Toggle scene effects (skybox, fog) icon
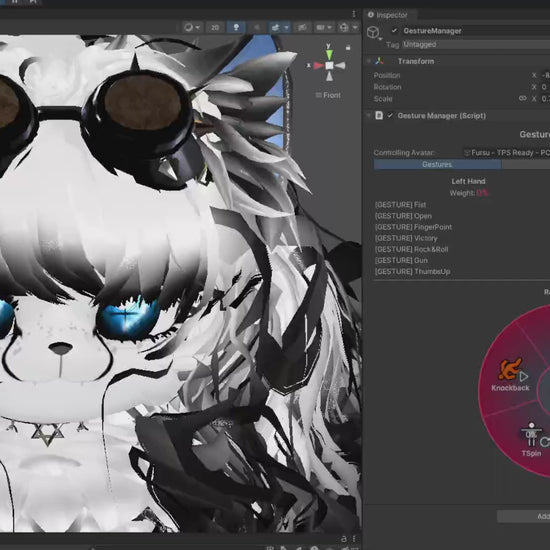This screenshot has height=550, width=550. (x=275, y=27)
